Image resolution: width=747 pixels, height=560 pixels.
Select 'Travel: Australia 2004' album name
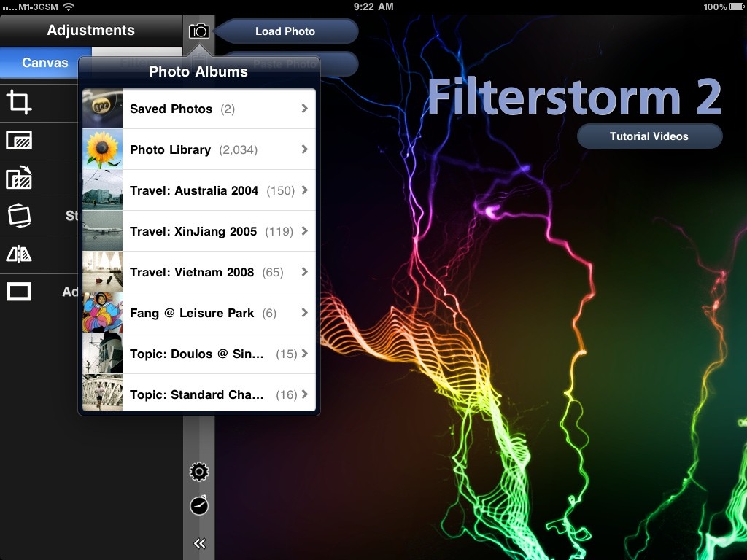[194, 190]
